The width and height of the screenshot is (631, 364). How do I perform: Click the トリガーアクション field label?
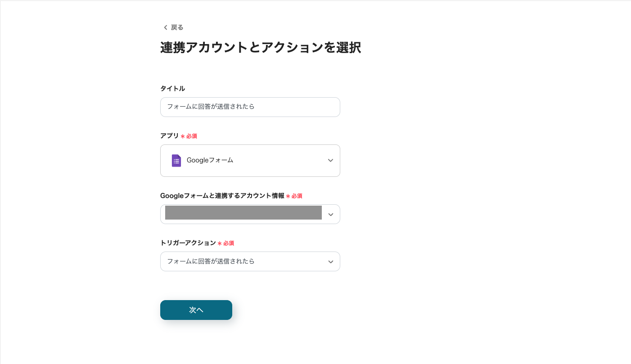188,243
